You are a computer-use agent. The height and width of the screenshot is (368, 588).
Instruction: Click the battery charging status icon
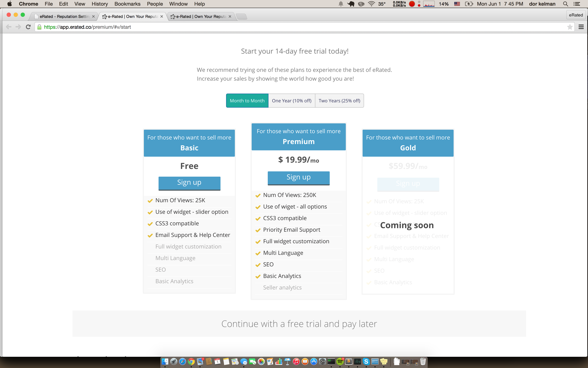469,4
